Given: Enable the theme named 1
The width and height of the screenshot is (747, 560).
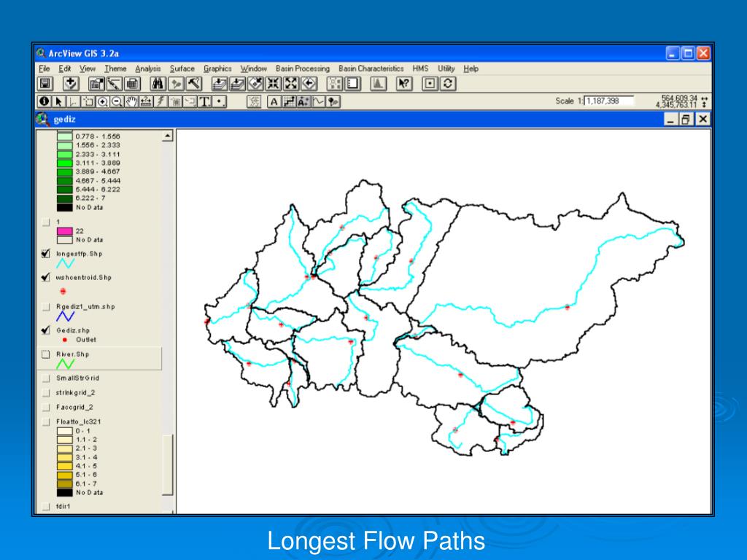Looking at the screenshot, I should 46,222.
